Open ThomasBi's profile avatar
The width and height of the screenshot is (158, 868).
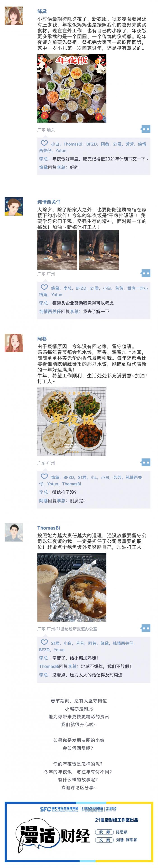point(14,532)
